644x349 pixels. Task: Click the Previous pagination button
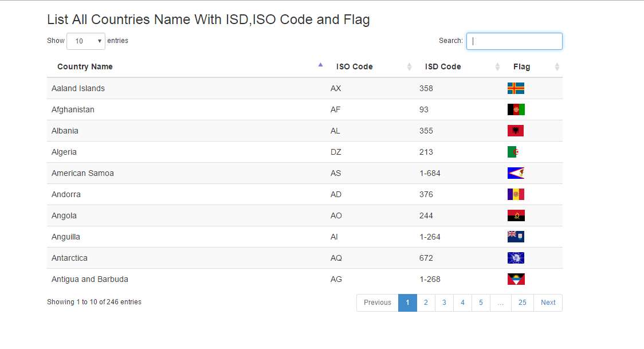click(377, 303)
